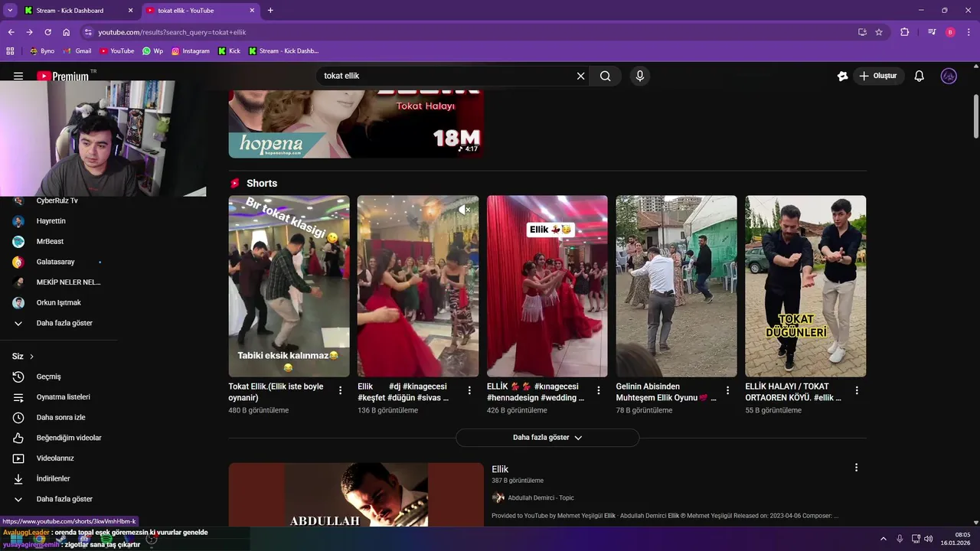Open Stream - Kick Dashb... bookmark
The height and width of the screenshot is (551, 980).
[283, 51]
